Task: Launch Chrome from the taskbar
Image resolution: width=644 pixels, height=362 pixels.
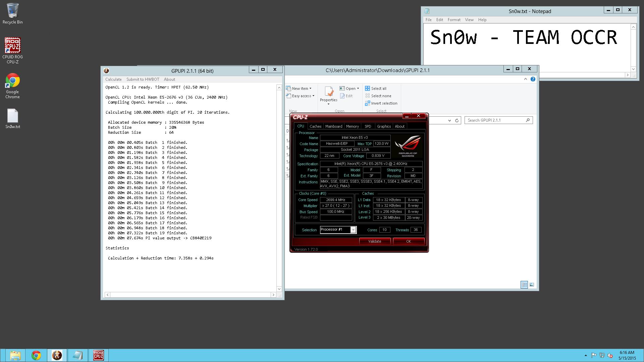Action: [36, 355]
